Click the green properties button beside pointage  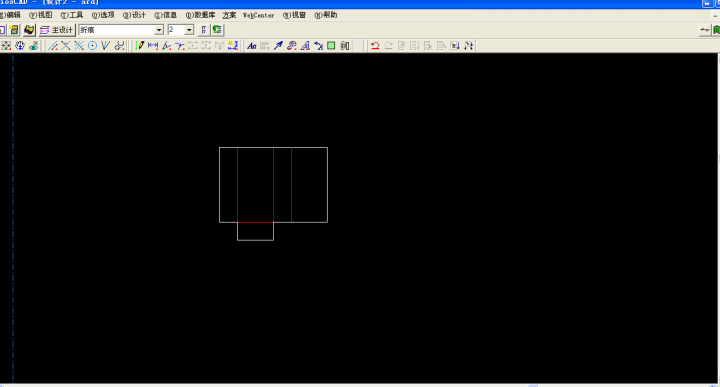point(217,30)
